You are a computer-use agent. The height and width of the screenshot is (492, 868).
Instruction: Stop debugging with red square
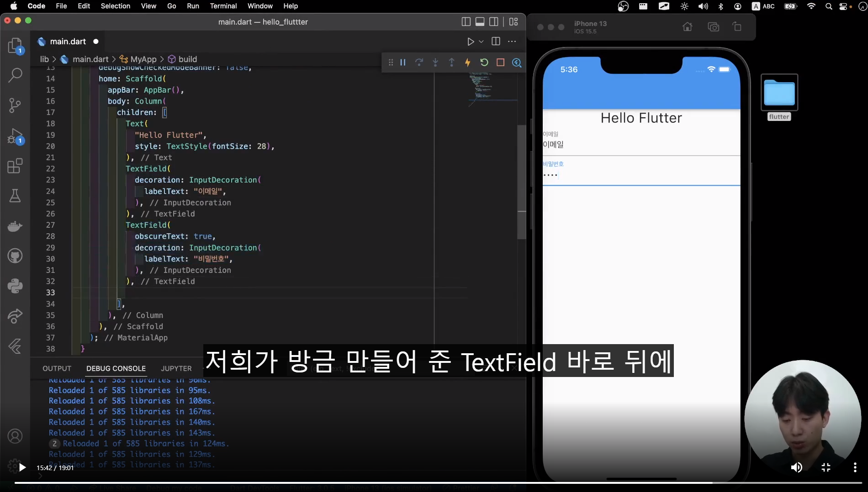tap(500, 63)
